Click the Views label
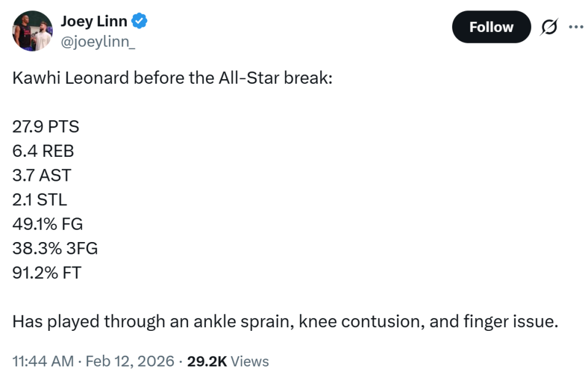The width and height of the screenshot is (588, 375). [x=250, y=361]
